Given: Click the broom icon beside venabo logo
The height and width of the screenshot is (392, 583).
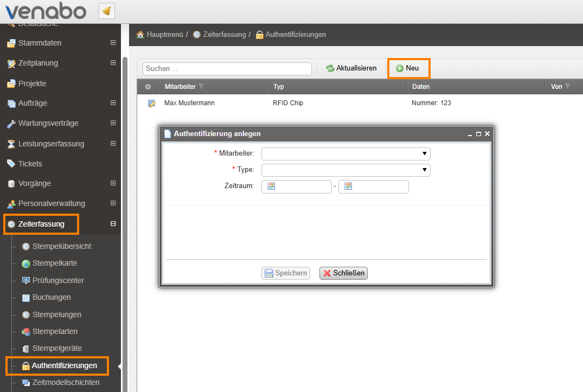Looking at the screenshot, I should (x=107, y=11).
